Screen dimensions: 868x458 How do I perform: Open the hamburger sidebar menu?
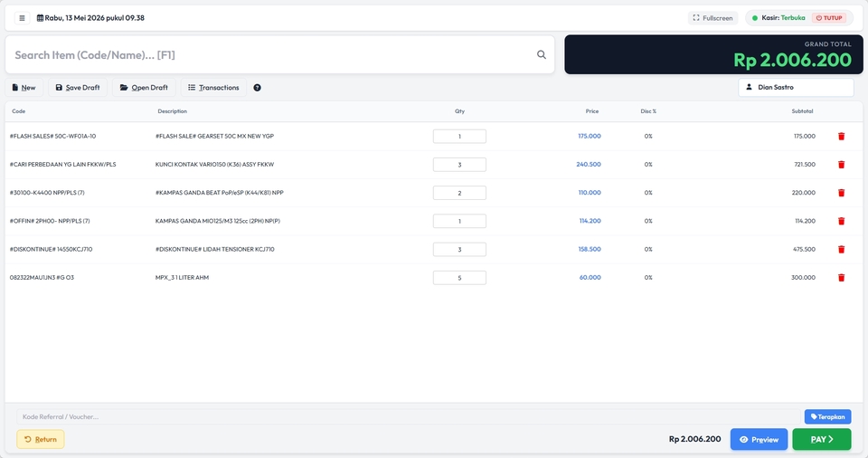[22, 18]
